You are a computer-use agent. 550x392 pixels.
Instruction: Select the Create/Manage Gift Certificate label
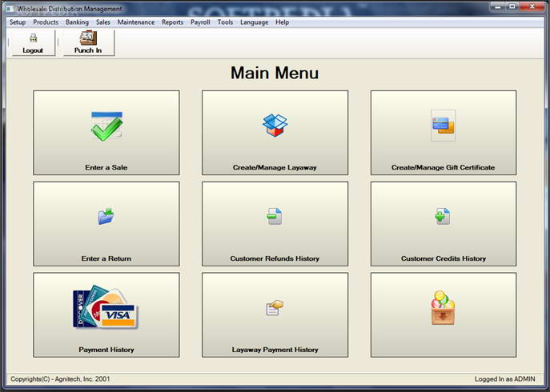pos(443,167)
